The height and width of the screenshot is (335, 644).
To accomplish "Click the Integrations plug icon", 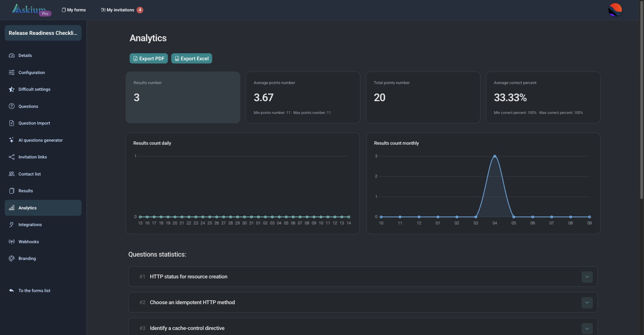I will (12, 225).
